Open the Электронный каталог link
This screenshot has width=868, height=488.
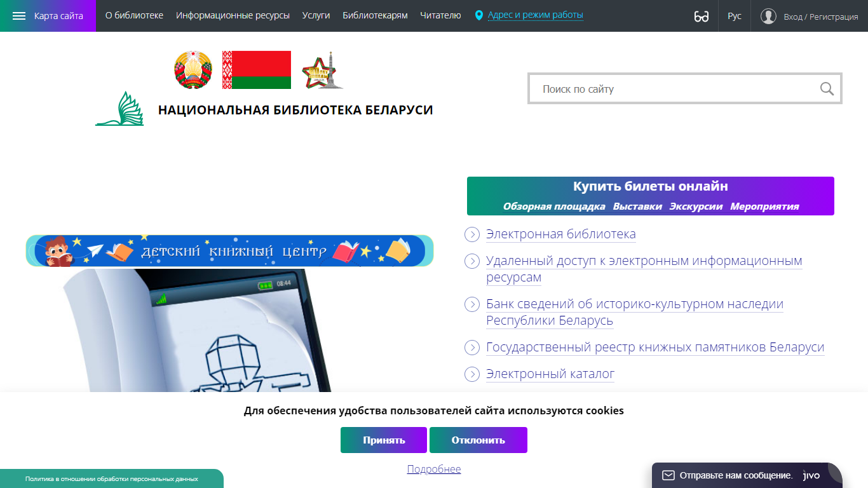pos(550,374)
